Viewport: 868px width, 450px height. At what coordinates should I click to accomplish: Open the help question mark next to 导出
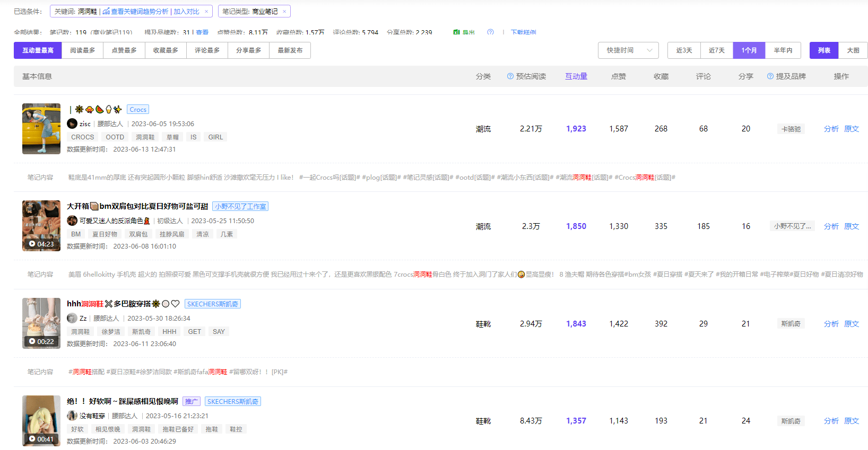pos(490,32)
